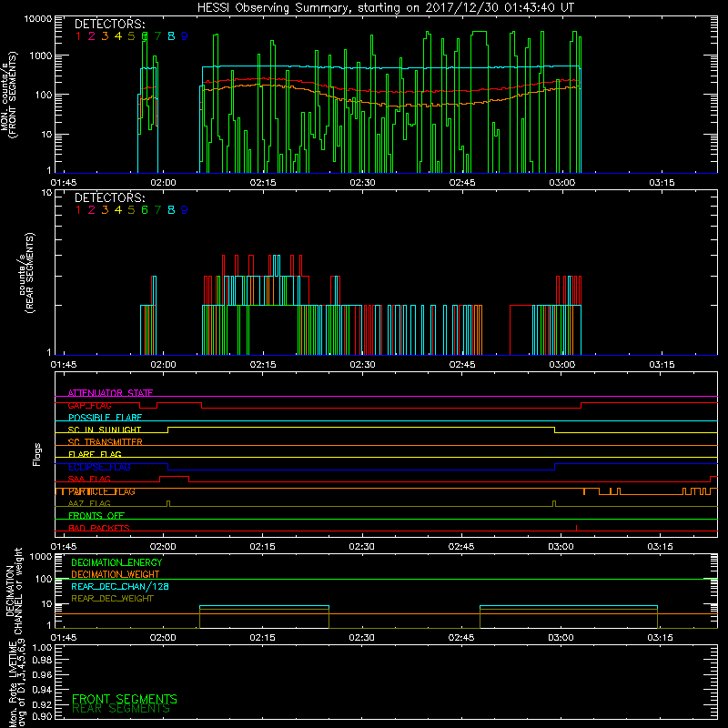Select detector 3 in the rear segments legend

point(105,210)
